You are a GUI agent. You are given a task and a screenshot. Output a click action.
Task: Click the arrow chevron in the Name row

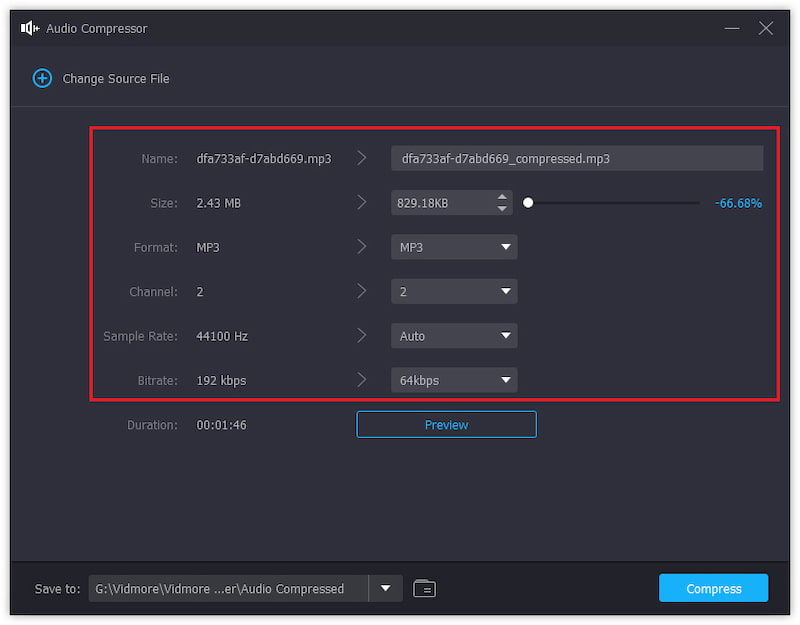(x=362, y=158)
